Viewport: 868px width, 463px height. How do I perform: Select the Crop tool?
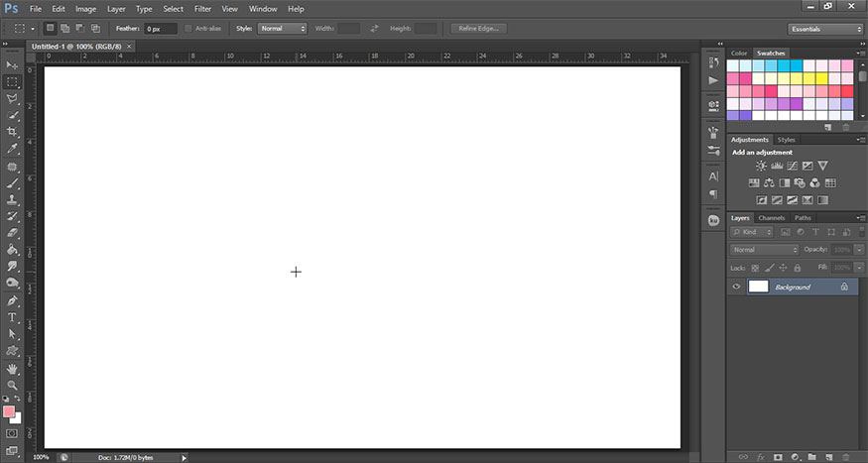(x=12, y=132)
